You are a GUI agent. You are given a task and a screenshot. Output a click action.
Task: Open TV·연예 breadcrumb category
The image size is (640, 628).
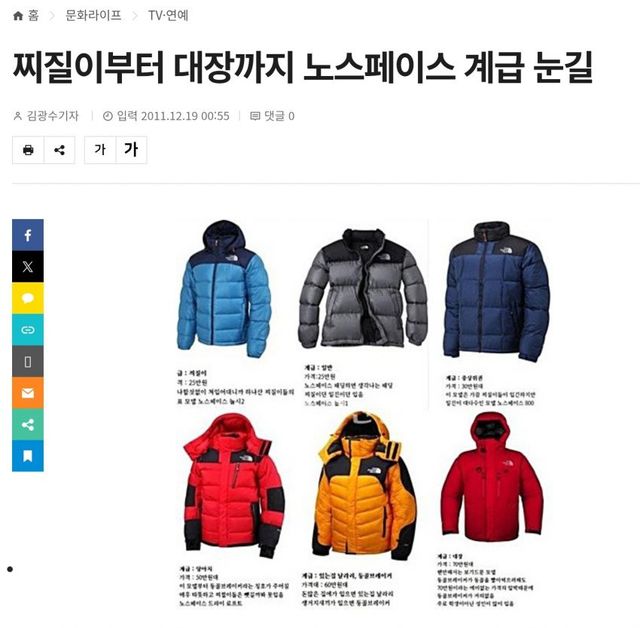click(168, 16)
